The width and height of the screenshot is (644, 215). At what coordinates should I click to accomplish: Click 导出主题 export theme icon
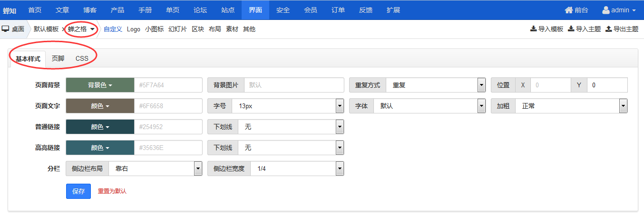coord(608,29)
